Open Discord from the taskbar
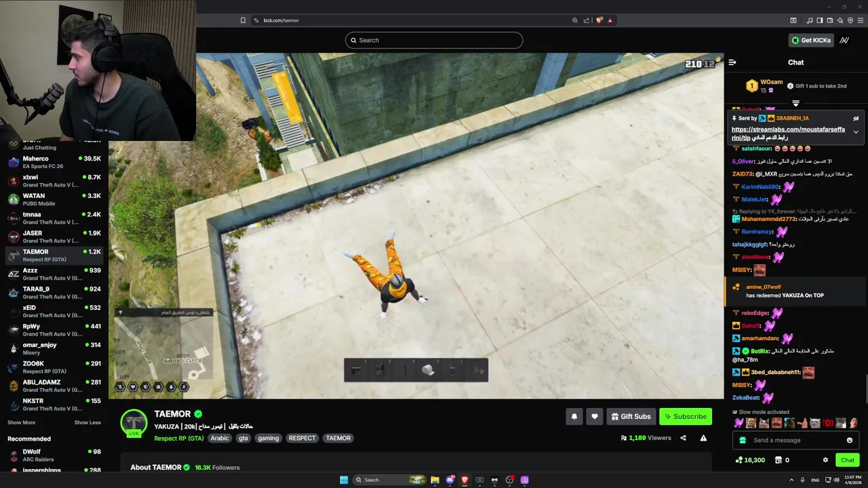Viewport: 868px width, 488px height. pyautogui.click(x=450, y=480)
